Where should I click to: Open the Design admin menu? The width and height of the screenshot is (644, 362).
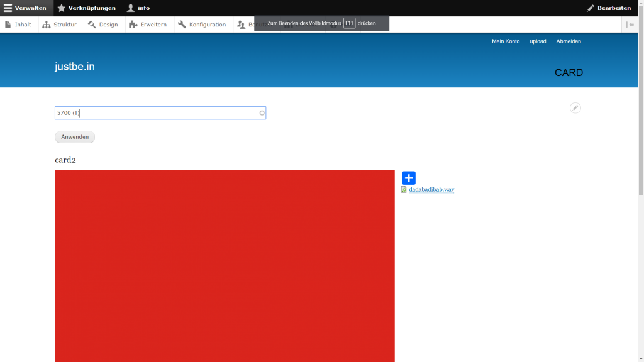point(103,25)
